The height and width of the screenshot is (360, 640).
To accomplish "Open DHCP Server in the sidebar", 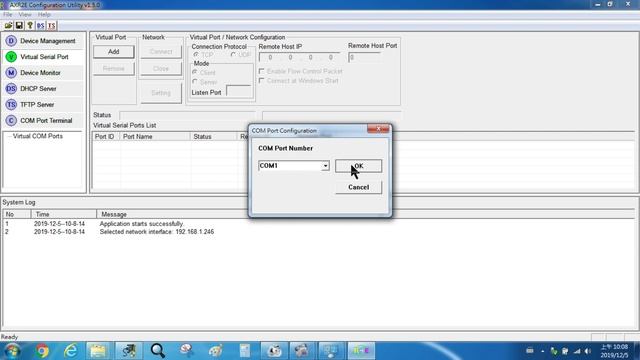I will [x=43, y=89].
